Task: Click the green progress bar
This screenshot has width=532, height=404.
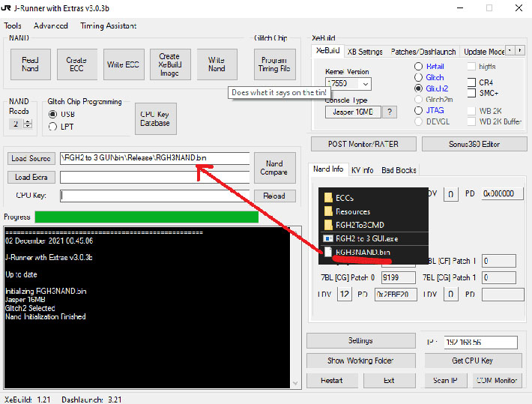Action: 147,217
